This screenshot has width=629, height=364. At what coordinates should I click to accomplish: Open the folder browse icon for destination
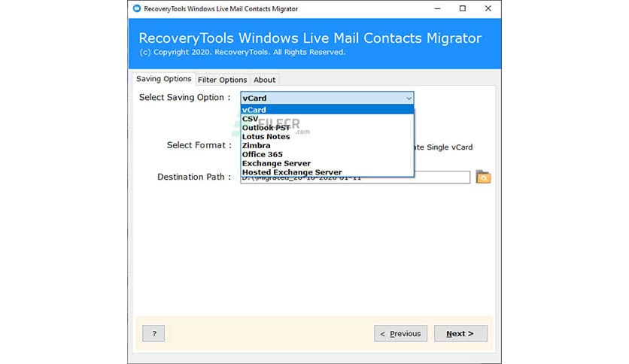pyautogui.click(x=483, y=177)
